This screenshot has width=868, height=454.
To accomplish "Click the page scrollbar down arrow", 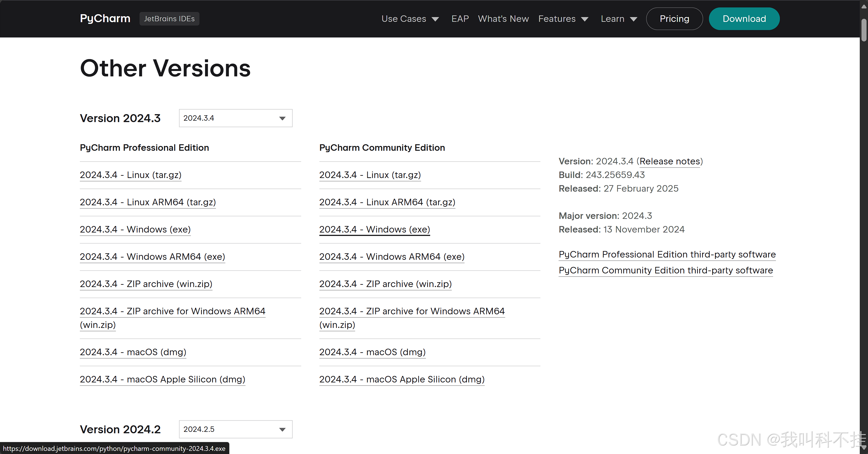I will click(864, 448).
